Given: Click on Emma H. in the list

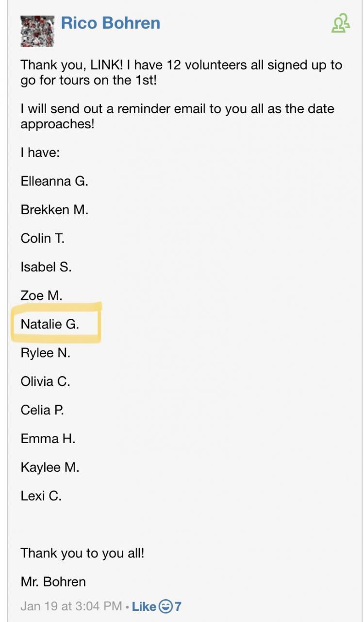Looking at the screenshot, I should [x=48, y=439].
